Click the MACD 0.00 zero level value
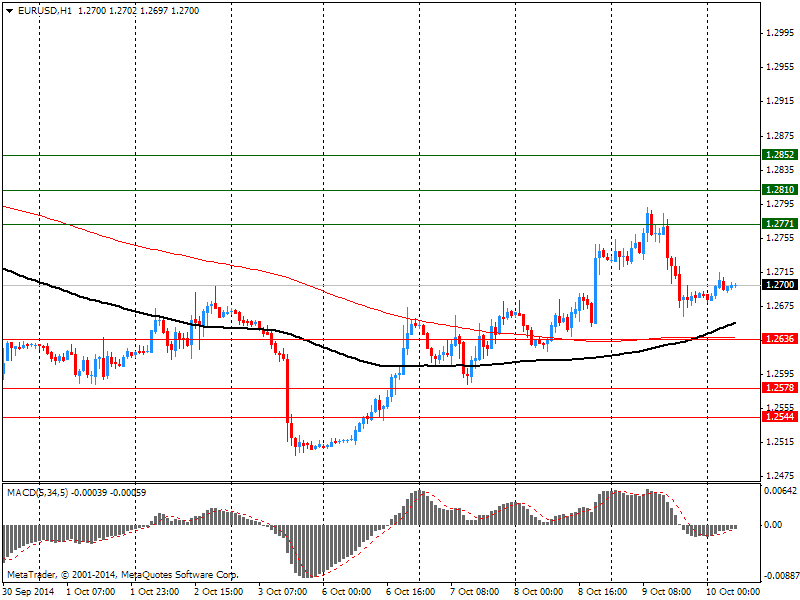Viewport: 800px width, 600px height. click(774, 525)
